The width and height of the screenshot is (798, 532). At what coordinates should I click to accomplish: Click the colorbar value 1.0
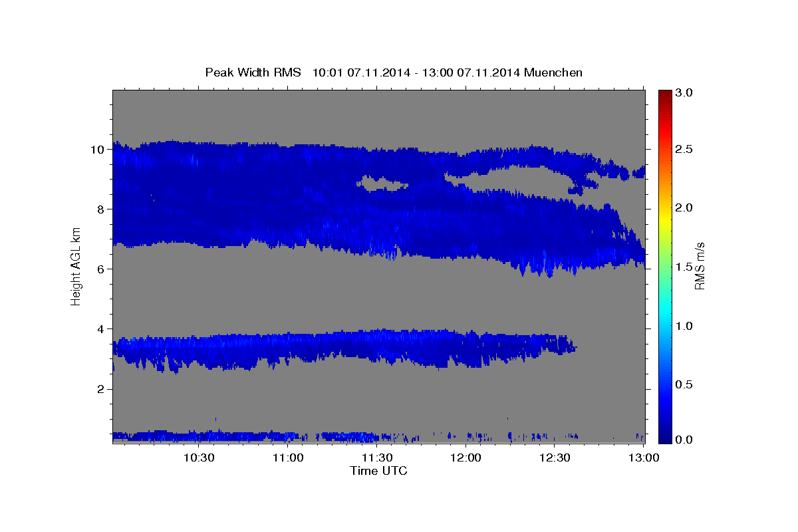click(685, 326)
